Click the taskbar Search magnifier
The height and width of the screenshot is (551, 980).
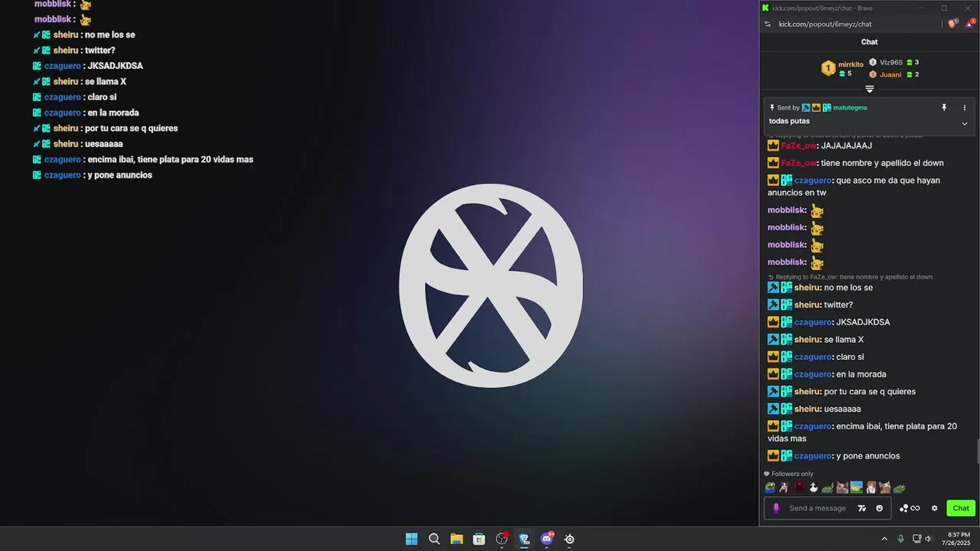click(x=434, y=539)
